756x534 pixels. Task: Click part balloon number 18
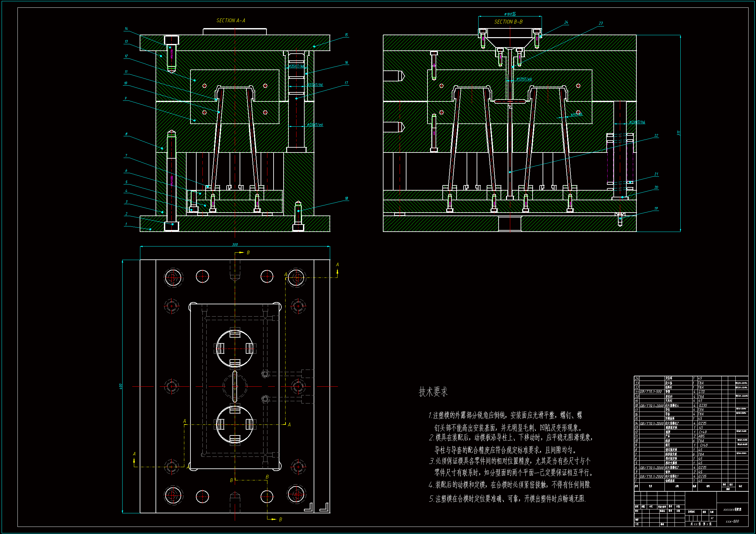point(346,198)
